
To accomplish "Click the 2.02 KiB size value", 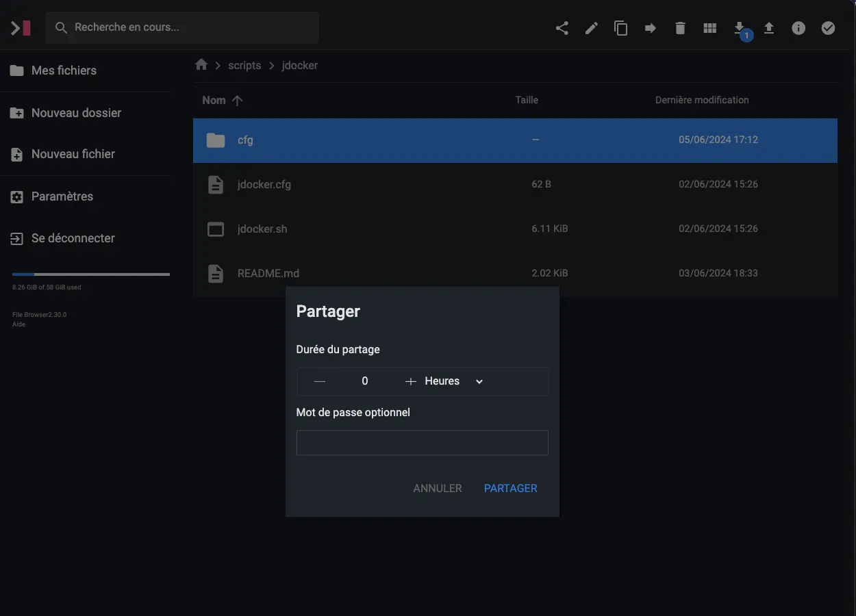I will point(550,273).
